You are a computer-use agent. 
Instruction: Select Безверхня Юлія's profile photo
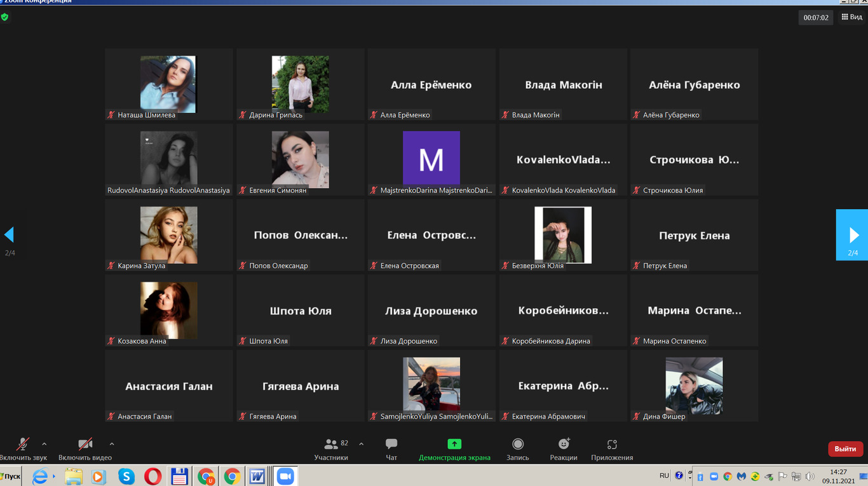coord(563,235)
